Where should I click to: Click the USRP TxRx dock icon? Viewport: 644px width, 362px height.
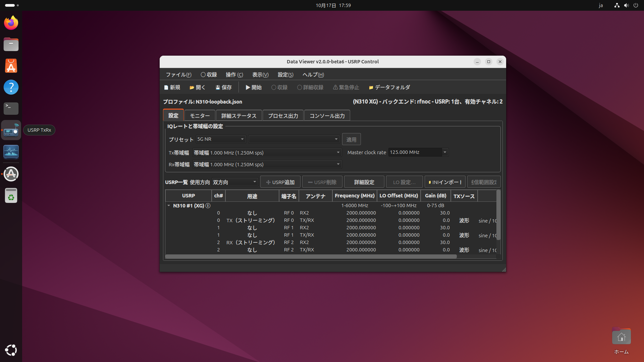(x=11, y=130)
